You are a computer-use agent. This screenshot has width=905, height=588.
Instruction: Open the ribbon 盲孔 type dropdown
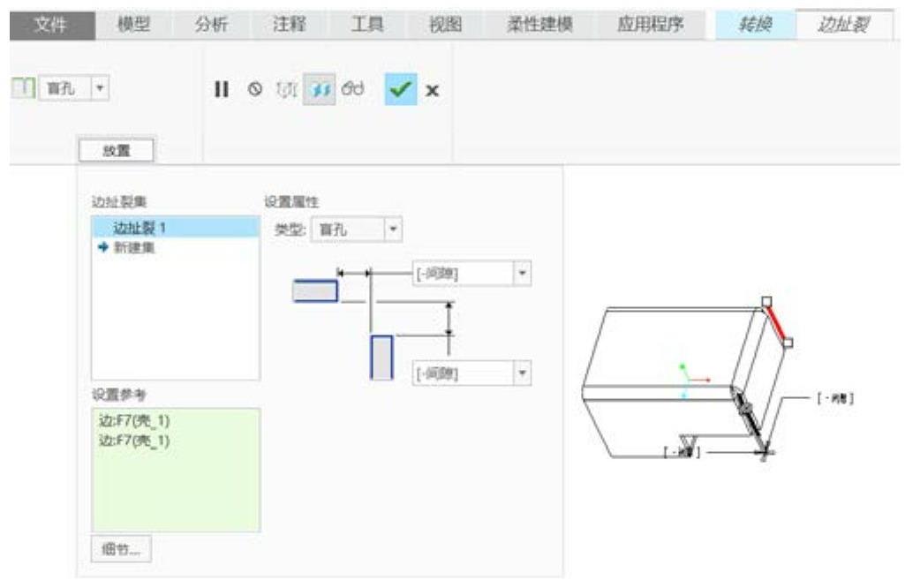coord(100,89)
